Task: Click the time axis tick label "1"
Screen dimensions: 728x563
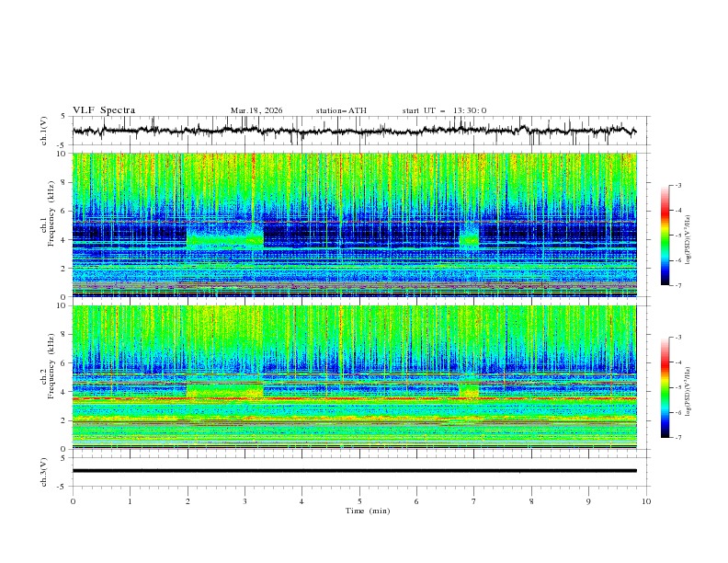Action: 130,501
